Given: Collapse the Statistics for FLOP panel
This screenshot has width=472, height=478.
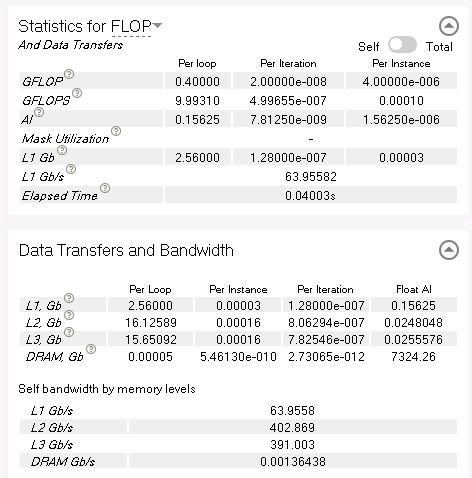Looking at the screenshot, I should pos(449,26).
